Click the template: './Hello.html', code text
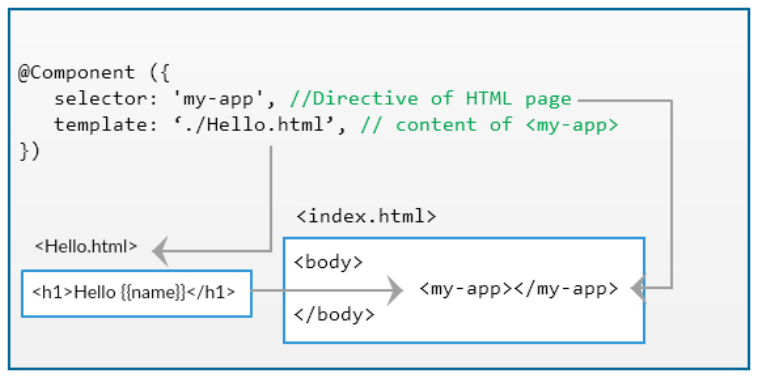This screenshot has width=758, height=377. coord(200,125)
